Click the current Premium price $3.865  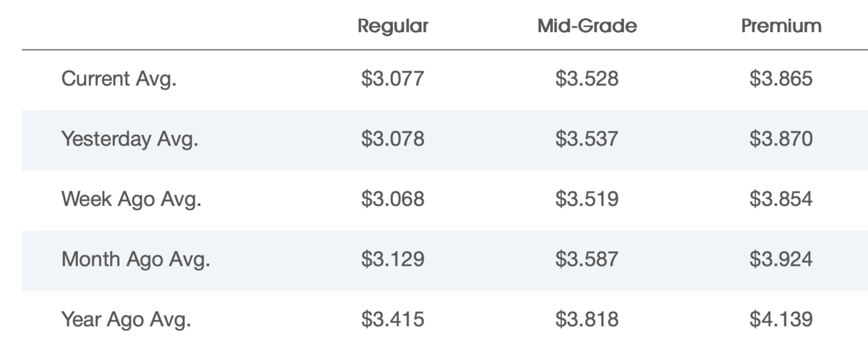781,79
